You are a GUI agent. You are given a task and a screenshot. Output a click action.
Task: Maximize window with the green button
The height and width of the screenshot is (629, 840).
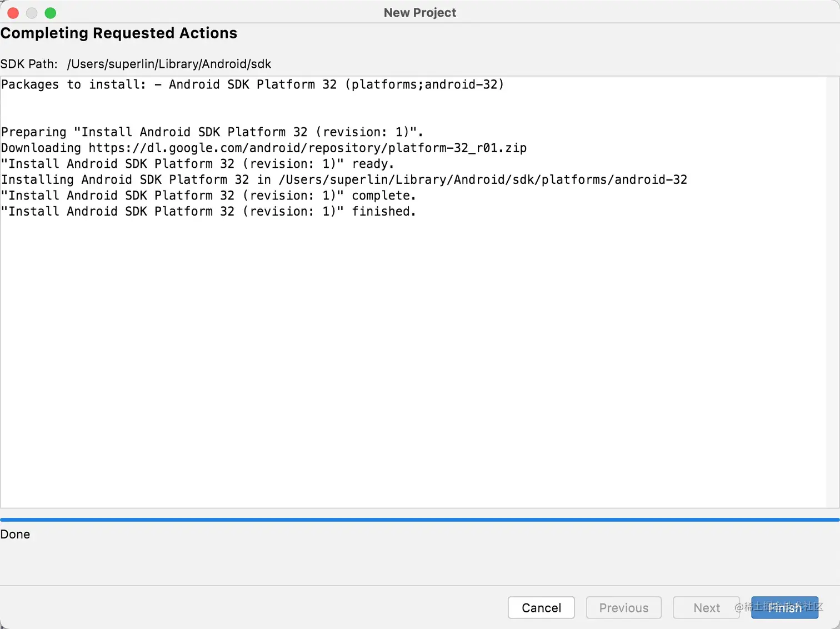click(x=51, y=13)
